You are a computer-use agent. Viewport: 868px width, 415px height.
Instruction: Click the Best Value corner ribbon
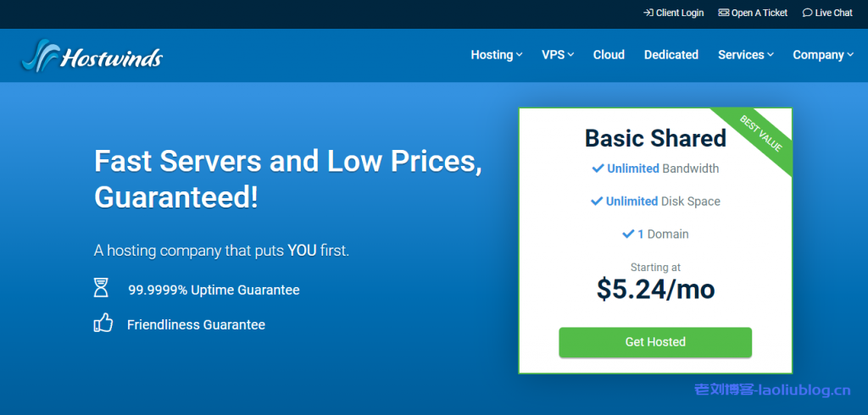761,135
